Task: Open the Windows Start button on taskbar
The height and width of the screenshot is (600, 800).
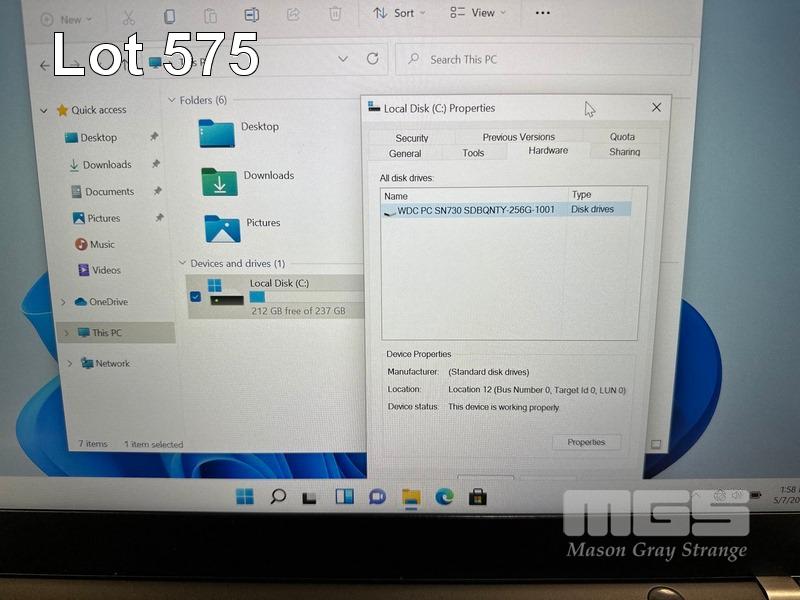Action: 244,497
